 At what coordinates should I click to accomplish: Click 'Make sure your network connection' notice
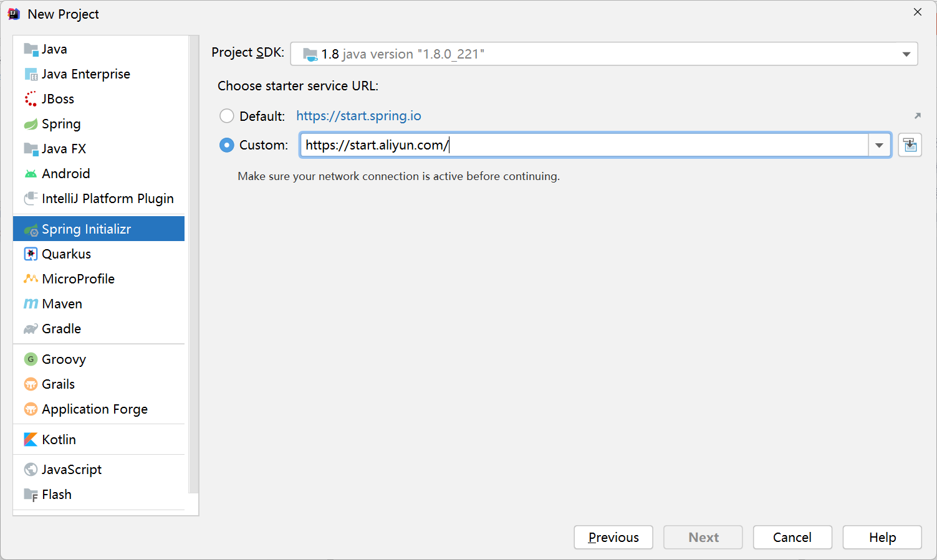point(399,176)
